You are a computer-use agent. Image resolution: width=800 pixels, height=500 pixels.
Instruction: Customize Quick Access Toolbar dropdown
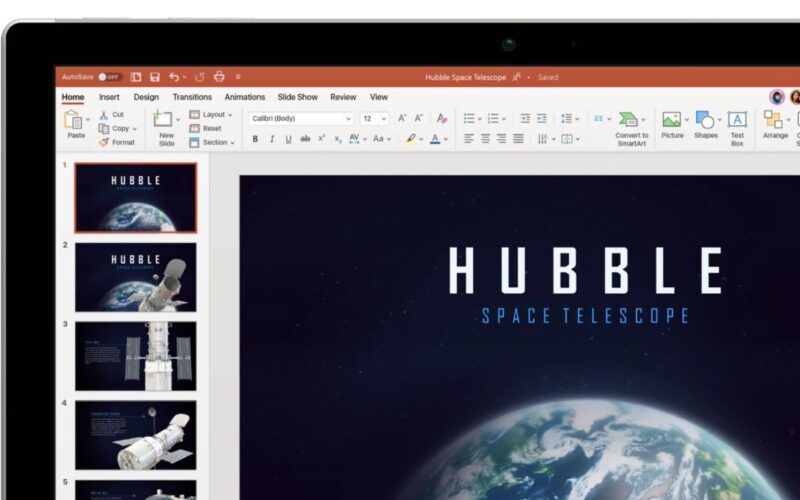[238, 77]
